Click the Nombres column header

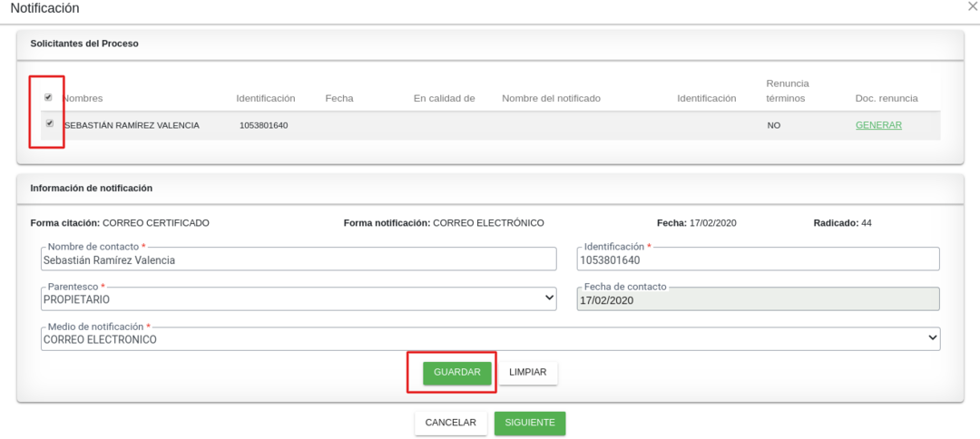pyautogui.click(x=83, y=98)
